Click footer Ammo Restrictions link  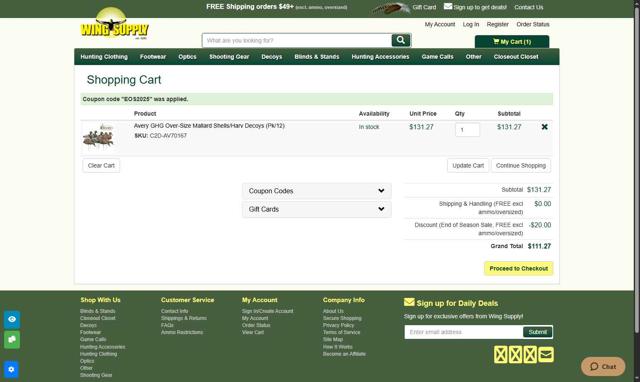pyautogui.click(x=182, y=332)
